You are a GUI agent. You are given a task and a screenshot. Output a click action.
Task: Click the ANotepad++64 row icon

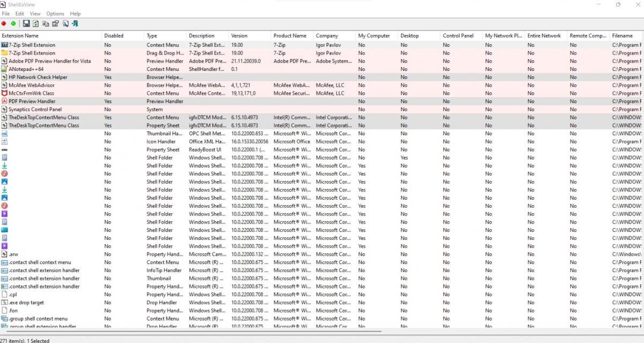(5, 69)
